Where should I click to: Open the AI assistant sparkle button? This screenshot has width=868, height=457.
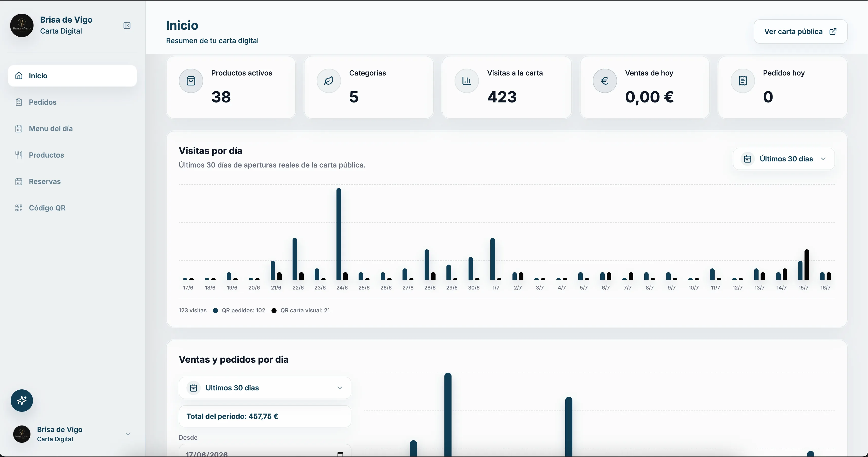click(22, 401)
